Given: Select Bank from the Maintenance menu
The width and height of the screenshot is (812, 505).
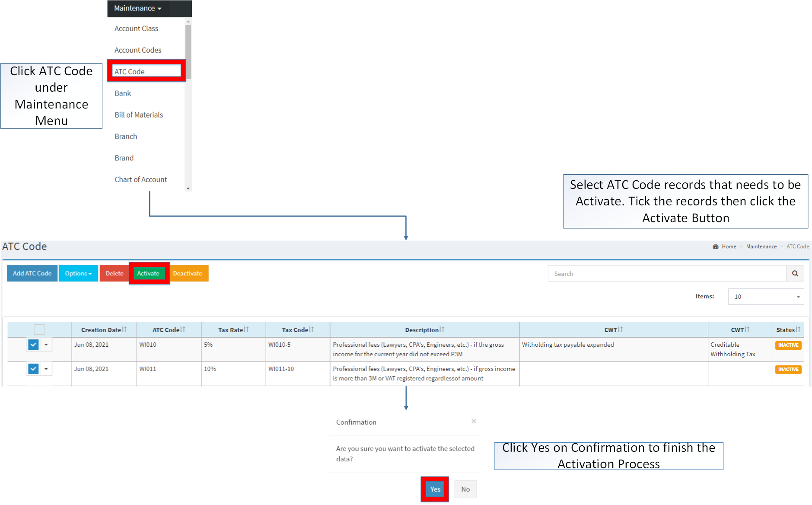Looking at the screenshot, I should 122,93.
